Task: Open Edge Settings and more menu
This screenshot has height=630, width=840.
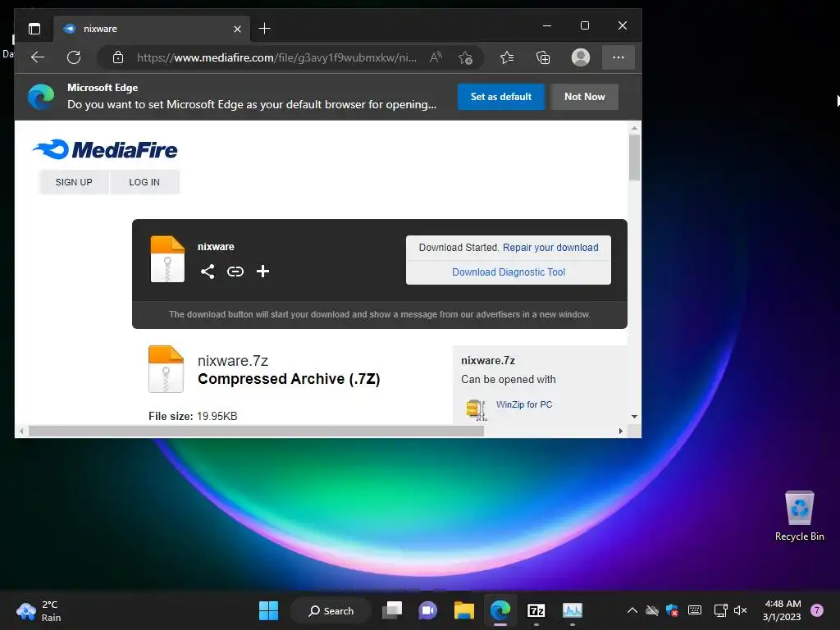Action: pos(619,57)
